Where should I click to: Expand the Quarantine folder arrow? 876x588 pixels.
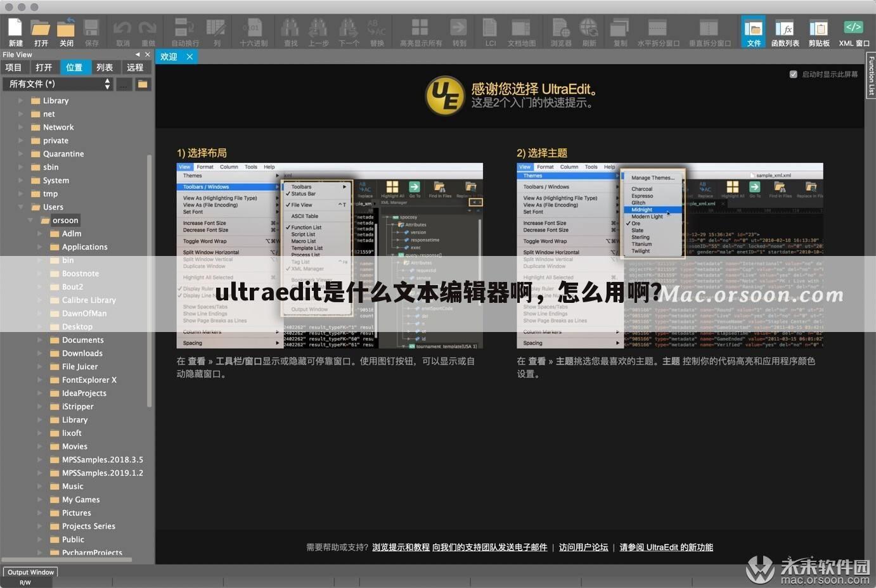pyautogui.click(x=20, y=154)
